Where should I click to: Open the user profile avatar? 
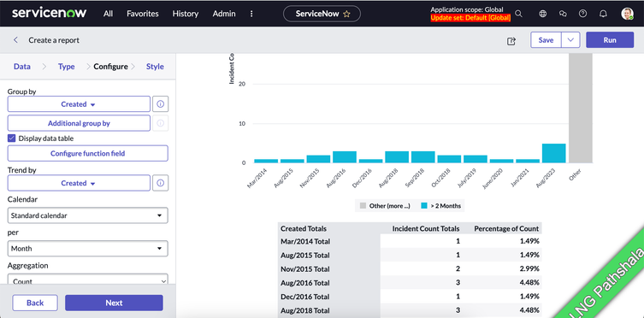[x=627, y=14]
